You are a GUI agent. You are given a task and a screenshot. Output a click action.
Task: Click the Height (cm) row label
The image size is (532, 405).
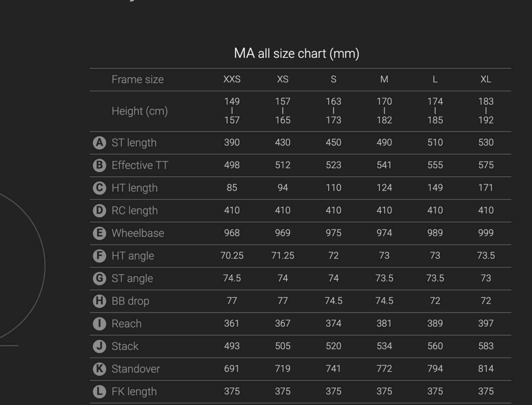click(x=140, y=111)
